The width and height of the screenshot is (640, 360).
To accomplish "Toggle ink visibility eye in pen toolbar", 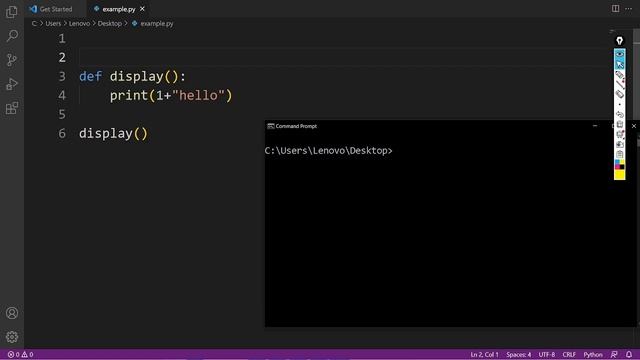I will click(620, 54).
